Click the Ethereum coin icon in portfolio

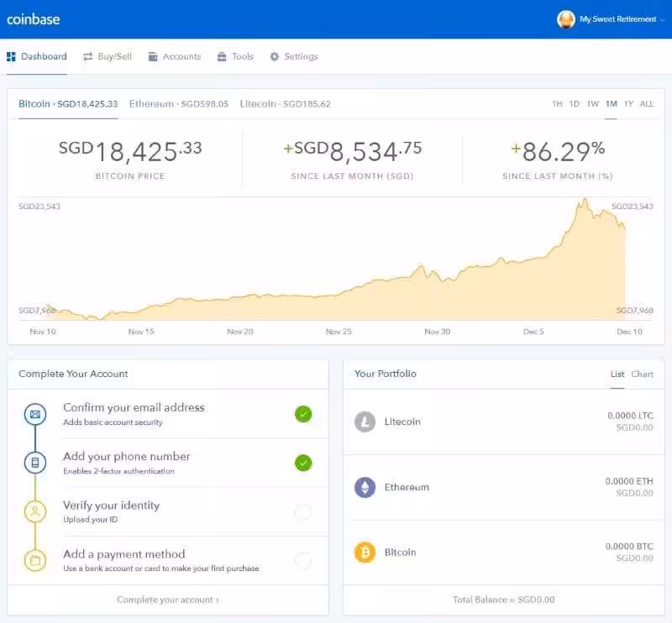coord(365,487)
